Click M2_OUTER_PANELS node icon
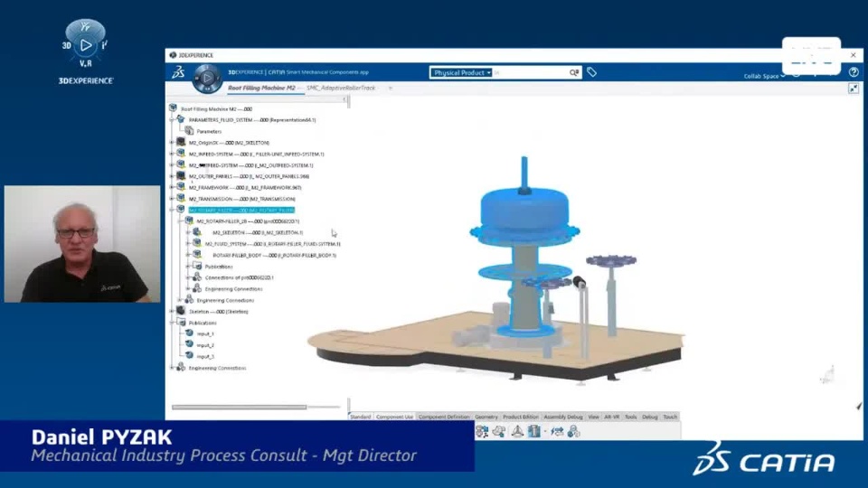Screen dimensions: 868x488 (x=181, y=176)
